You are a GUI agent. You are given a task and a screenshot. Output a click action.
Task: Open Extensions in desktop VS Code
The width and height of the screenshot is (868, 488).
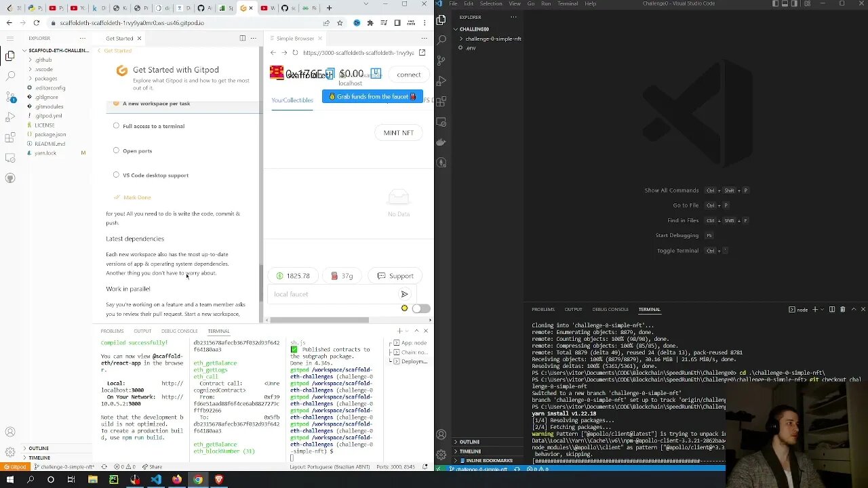[441, 102]
